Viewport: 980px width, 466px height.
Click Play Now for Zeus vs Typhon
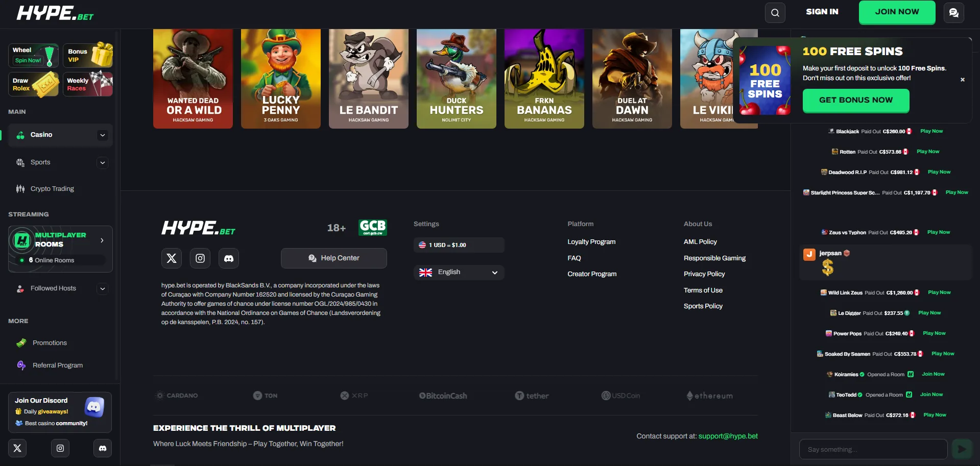pyautogui.click(x=939, y=232)
